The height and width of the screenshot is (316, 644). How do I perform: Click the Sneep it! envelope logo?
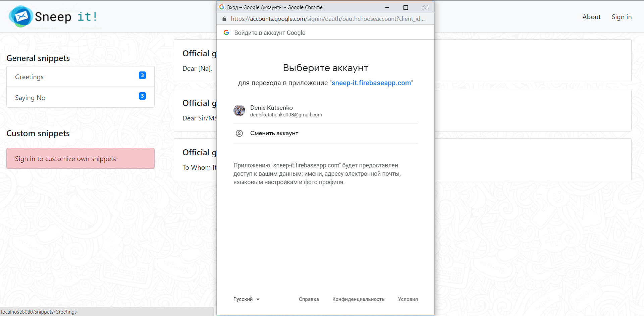click(x=21, y=16)
